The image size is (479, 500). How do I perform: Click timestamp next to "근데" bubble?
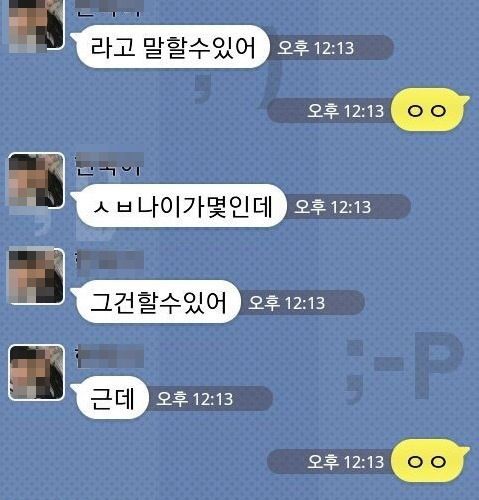195,399
